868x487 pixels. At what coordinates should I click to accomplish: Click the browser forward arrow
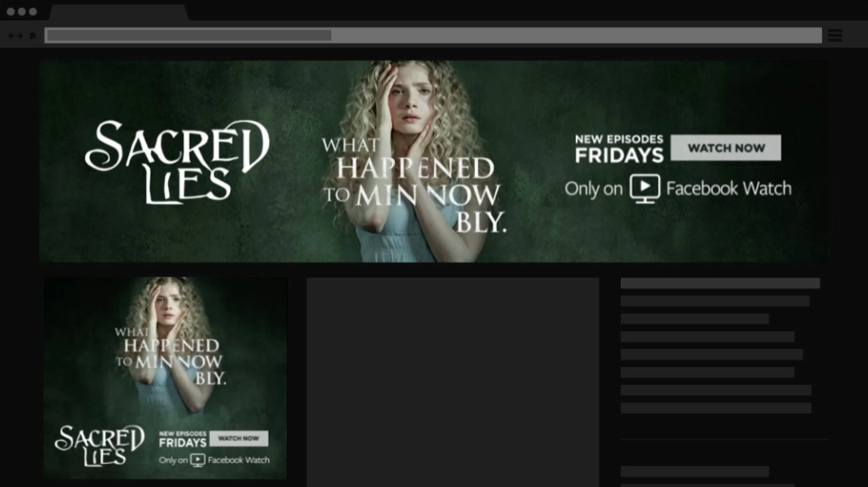[19, 36]
